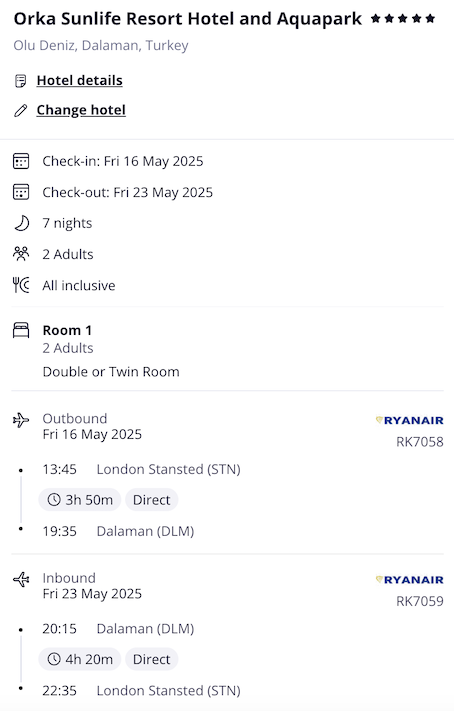
Task: Click the bed icon for Room 1
Action: 21,330
